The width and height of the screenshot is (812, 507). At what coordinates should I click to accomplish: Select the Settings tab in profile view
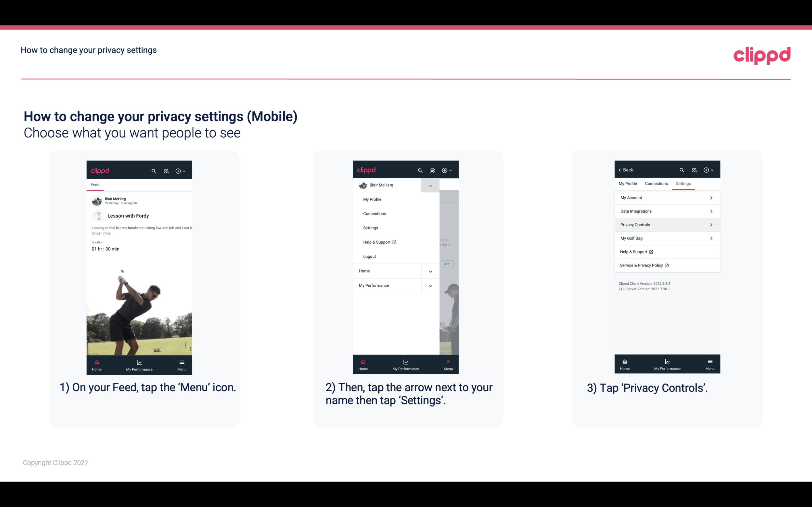pyautogui.click(x=683, y=183)
